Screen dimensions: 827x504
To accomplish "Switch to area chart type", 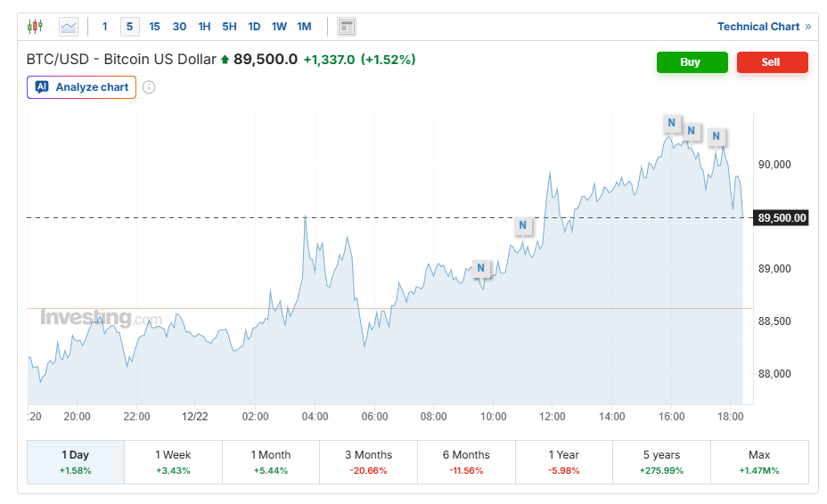I will (69, 27).
